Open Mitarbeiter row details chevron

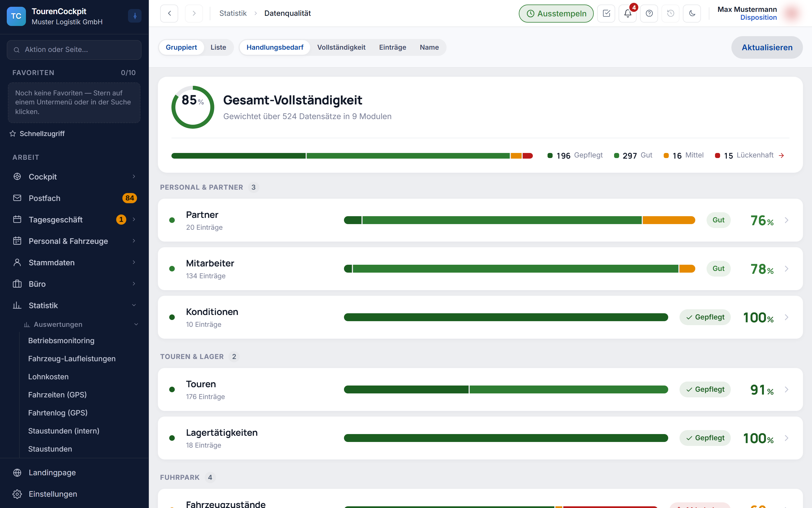787,269
